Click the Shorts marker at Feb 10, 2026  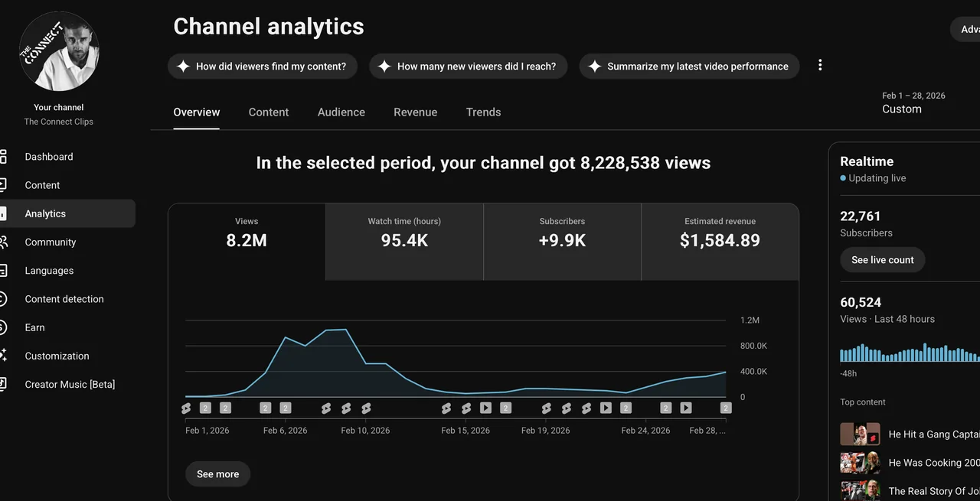point(366,408)
